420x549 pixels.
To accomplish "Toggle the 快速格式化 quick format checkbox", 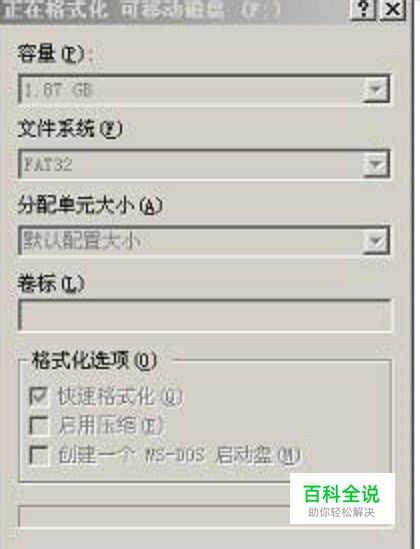I will (x=39, y=396).
